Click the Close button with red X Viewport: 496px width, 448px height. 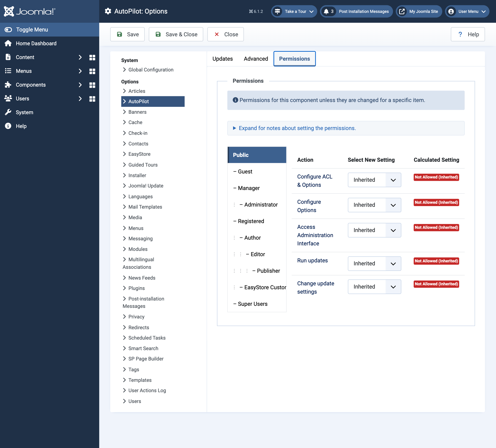pyautogui.click(x=225, y=34)
